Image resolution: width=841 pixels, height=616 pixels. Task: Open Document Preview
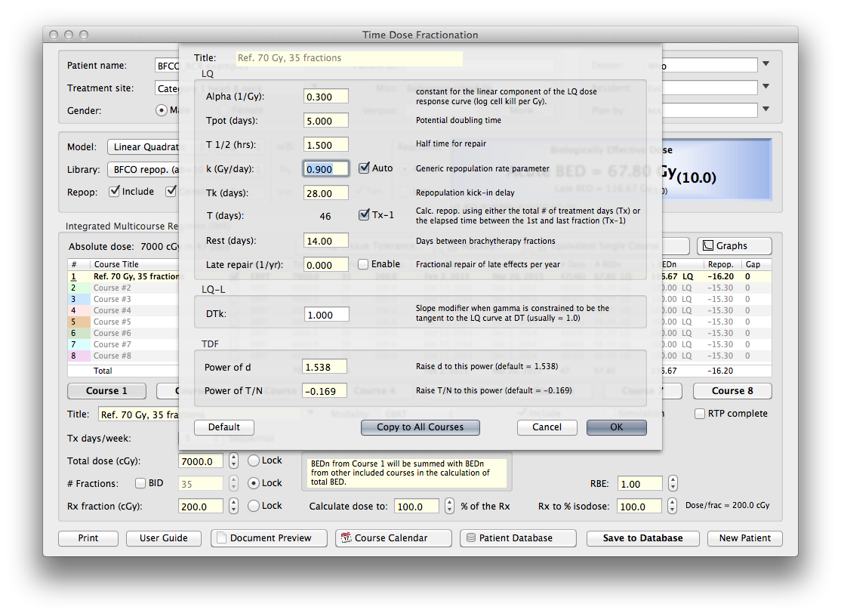click(x=269, y=538)
